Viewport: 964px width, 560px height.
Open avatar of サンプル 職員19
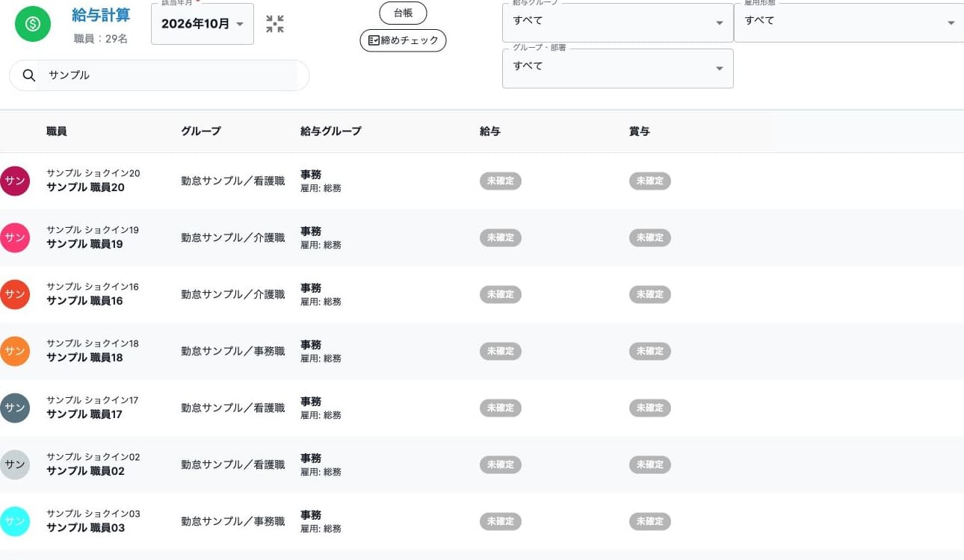point(15,237)
